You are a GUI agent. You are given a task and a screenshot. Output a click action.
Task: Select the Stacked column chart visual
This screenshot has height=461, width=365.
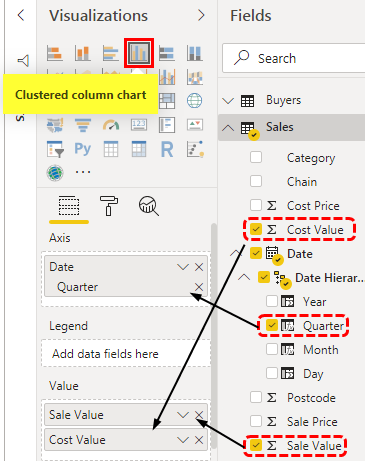tap(83, 53)
